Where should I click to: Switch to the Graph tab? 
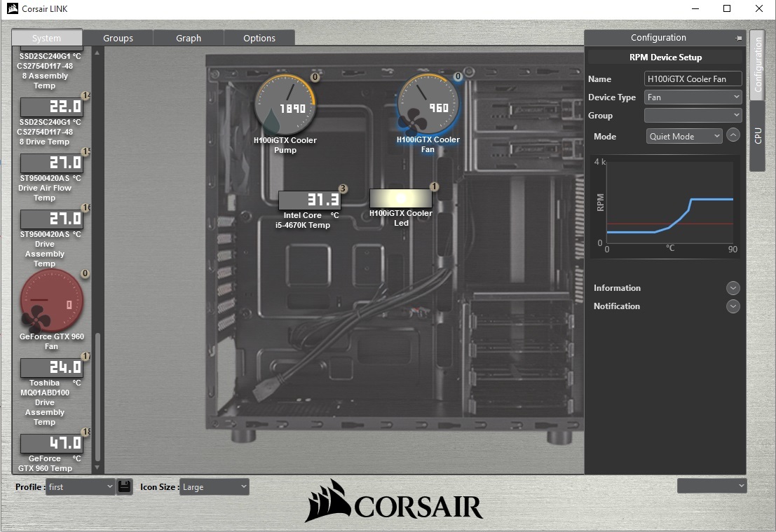coord(188,38)
